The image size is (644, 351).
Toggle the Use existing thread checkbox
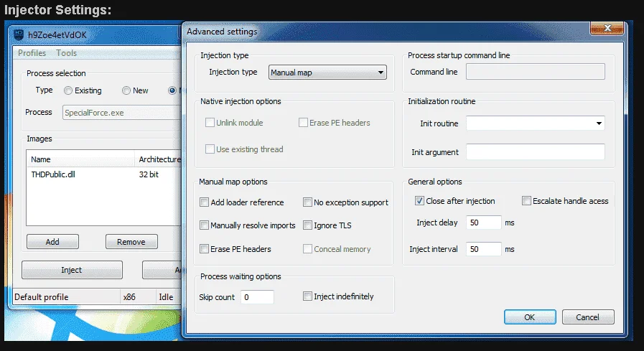pos(210,149)
